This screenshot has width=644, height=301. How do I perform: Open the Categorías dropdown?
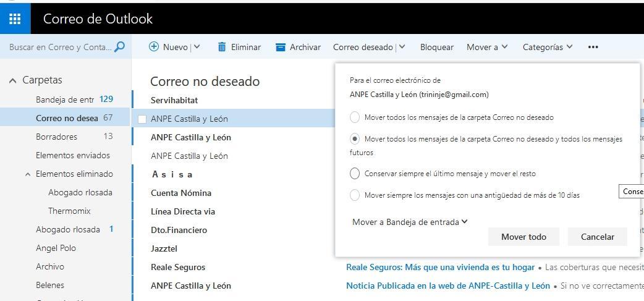click(x=548, y=47)
